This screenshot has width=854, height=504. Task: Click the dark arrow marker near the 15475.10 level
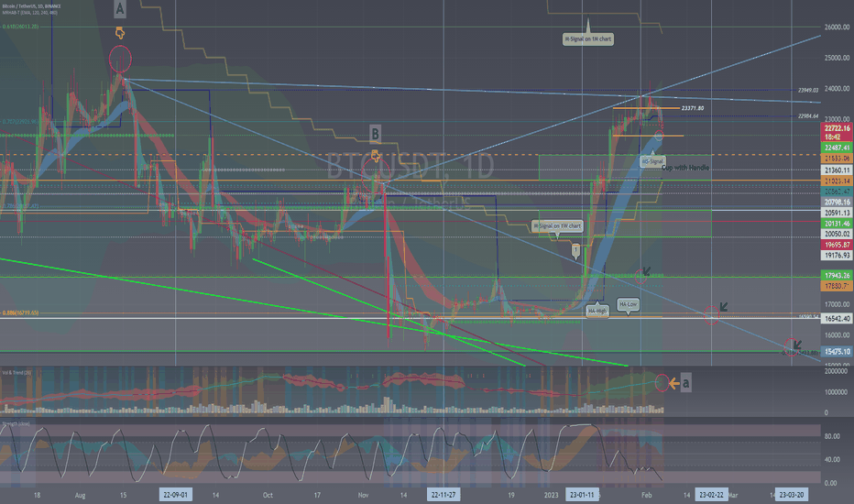pyautogui.click(x=797, y=345)
